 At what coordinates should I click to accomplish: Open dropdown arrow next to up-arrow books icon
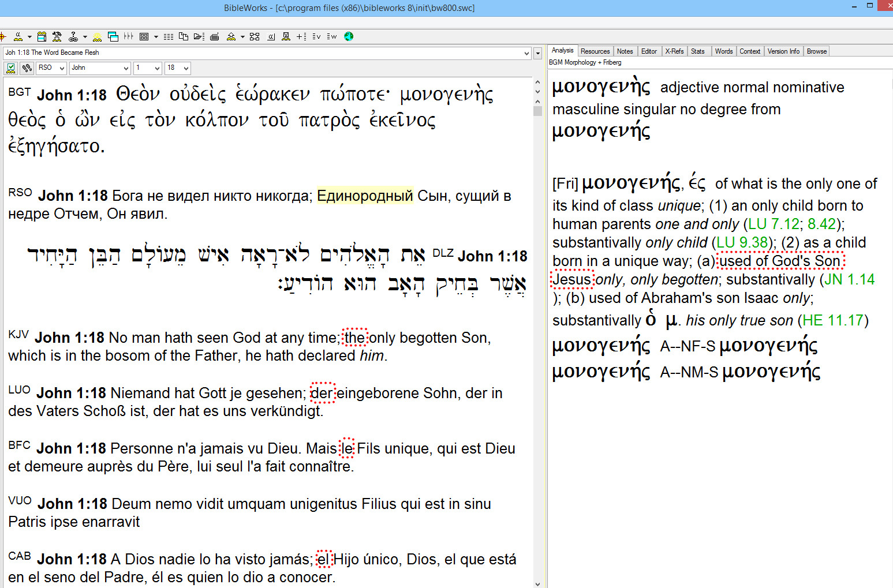point(242,37)
